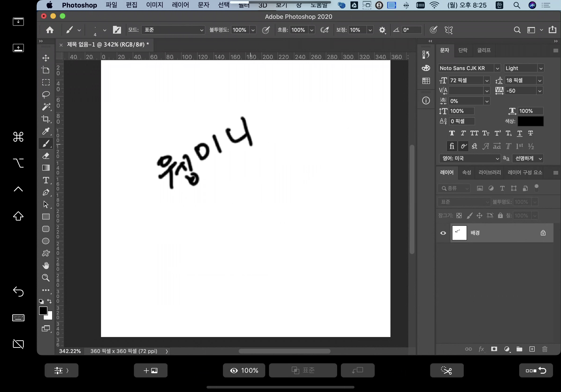Switch to the 속성 panel tab

pyautogui.click(x=466, y=172)
